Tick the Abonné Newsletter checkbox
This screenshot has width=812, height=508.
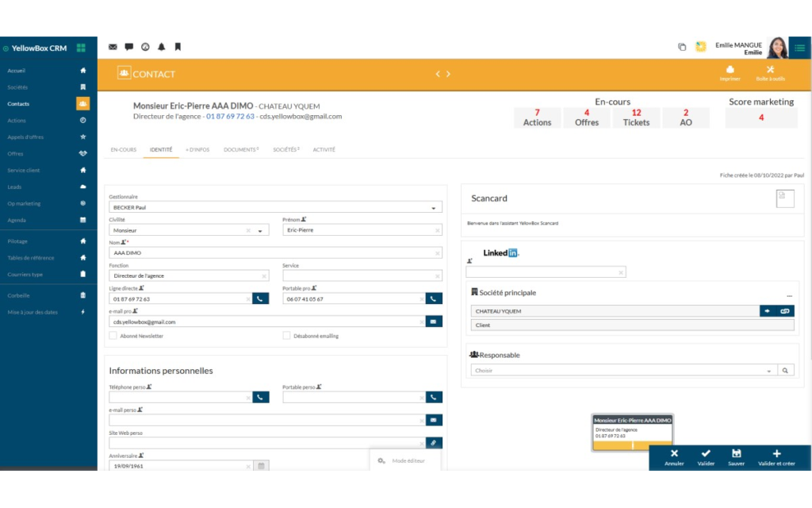tap(113, 336)
